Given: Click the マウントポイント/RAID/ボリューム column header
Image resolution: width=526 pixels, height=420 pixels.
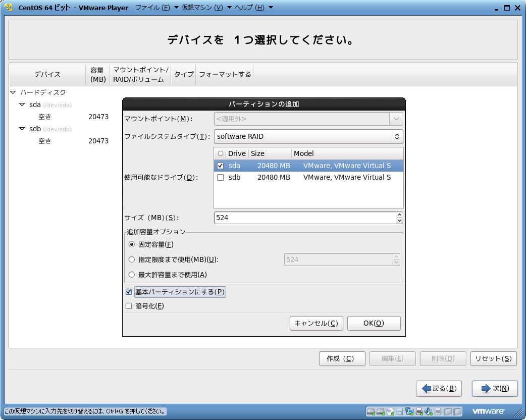Looking at the screenshot, I should [x=140, y=75].
